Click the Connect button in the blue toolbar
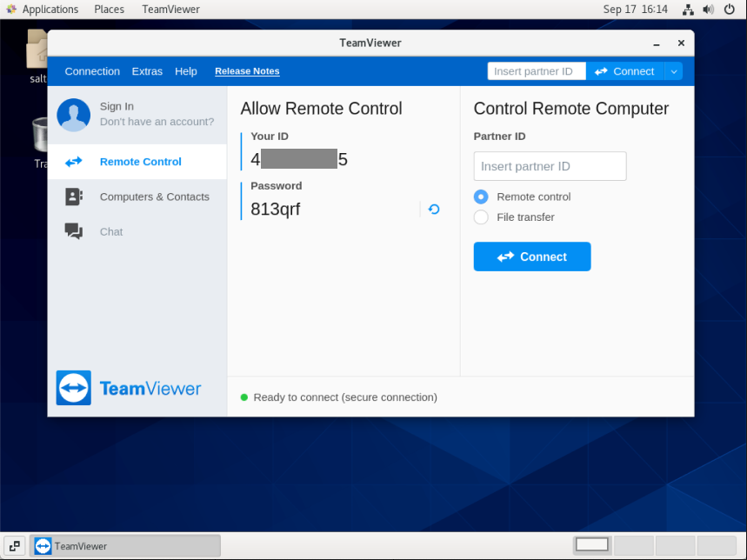 point(624,71)
